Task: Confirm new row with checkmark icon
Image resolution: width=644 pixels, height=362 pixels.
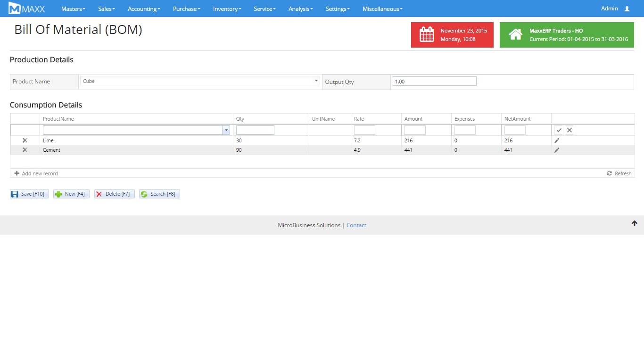Action: (x=559, y=130)
